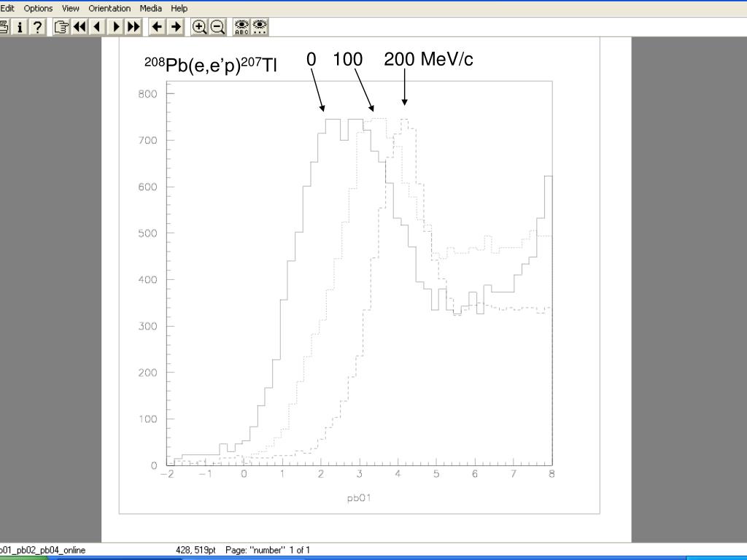
Task: Jump back with the double-left arrow icon
Action: pyautogui.click(x=80, y=27)
